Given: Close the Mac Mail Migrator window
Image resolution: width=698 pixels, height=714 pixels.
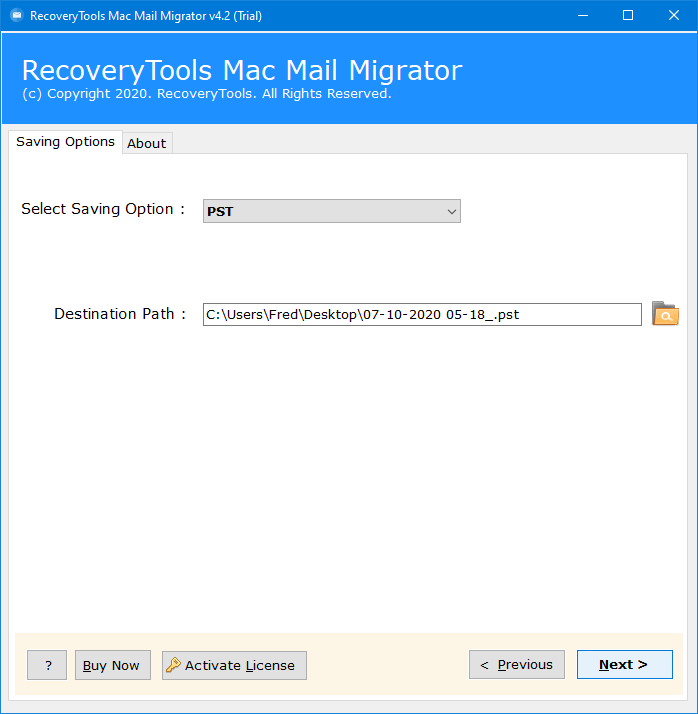Looking at the screenshot, I should pyautogui.click(x=674, y=15).
